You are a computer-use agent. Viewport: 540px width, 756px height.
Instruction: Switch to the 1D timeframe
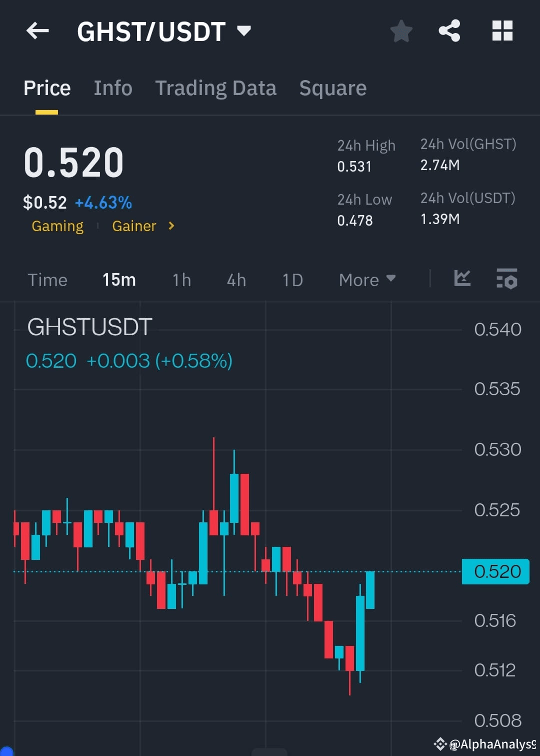click(292, 280)
